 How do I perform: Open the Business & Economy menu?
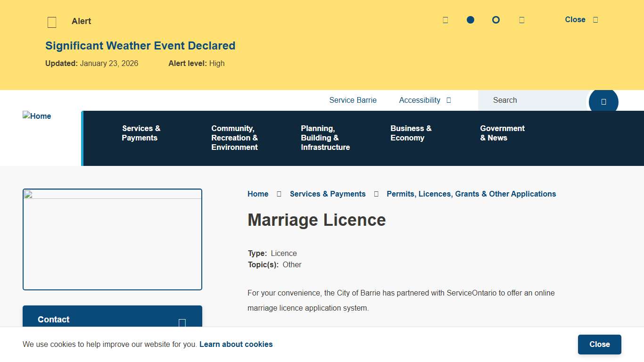(411, 133)
